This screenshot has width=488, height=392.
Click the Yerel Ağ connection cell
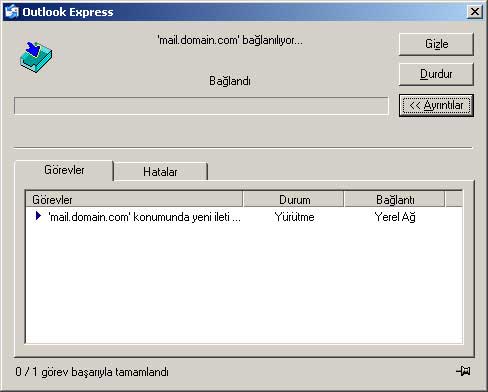[395, 217]
